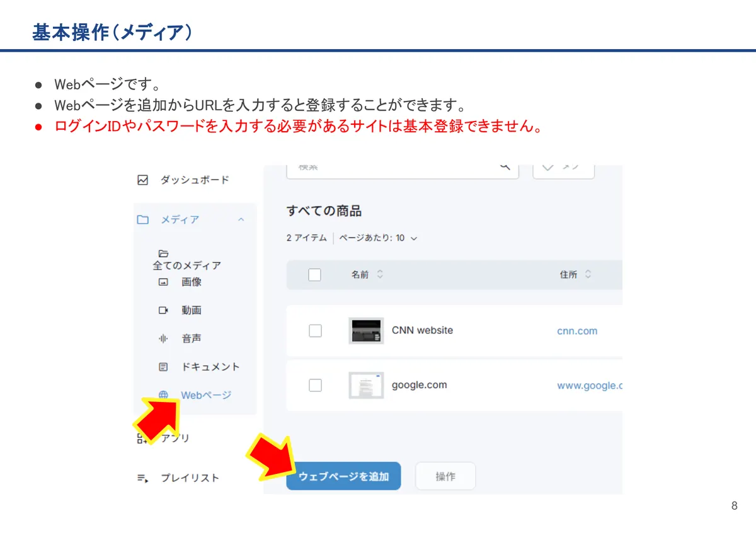This screenshot has width=756, height=535.
Task: Open プレイリスト in the sidebar
Action: (190, 478)
